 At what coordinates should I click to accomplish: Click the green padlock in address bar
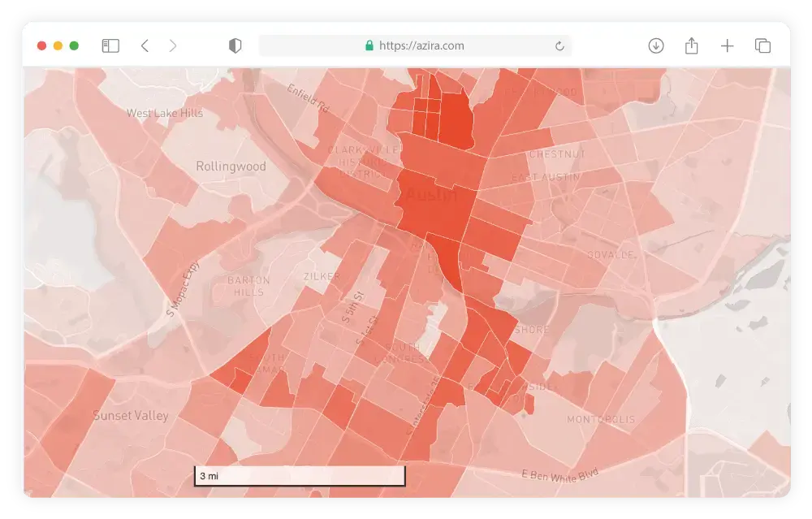point(369,46)
